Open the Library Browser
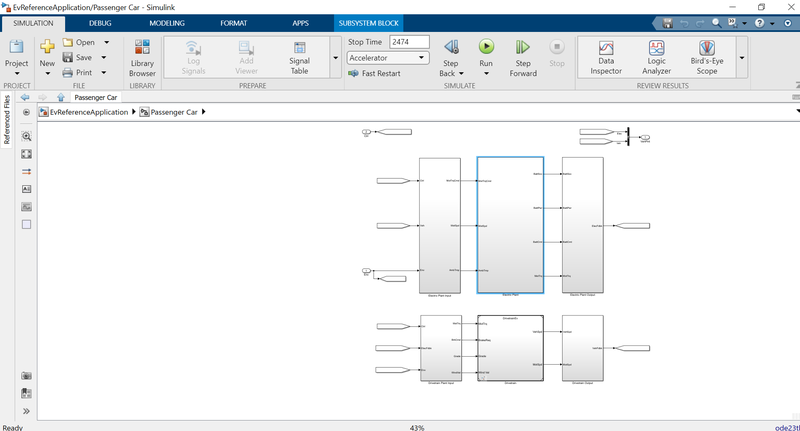 [x=142, y=58]
